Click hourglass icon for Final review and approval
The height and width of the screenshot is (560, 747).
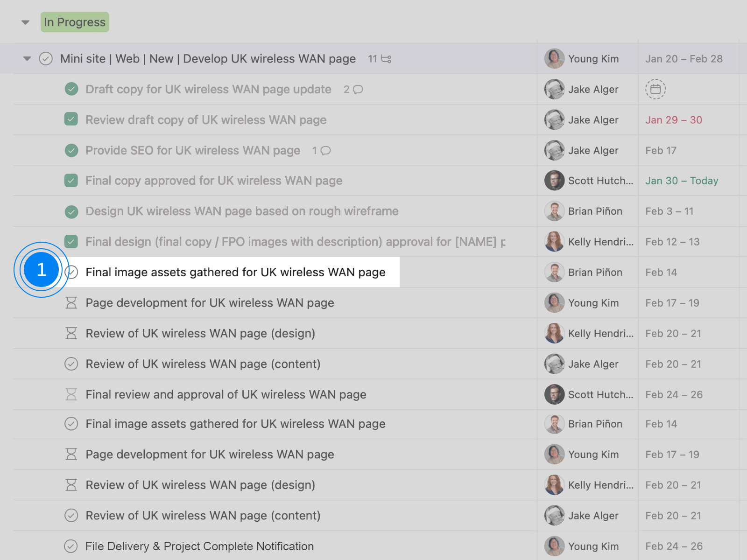pos(71,394)
